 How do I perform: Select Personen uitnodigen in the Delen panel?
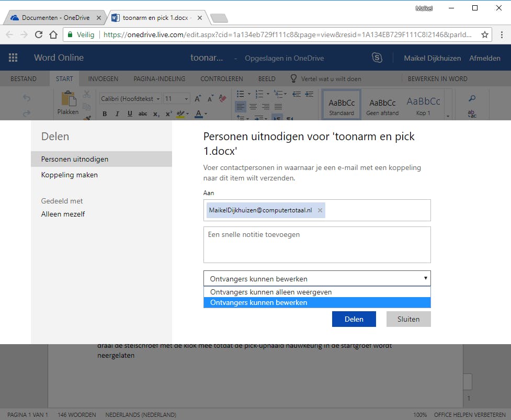tap(101, 159)
